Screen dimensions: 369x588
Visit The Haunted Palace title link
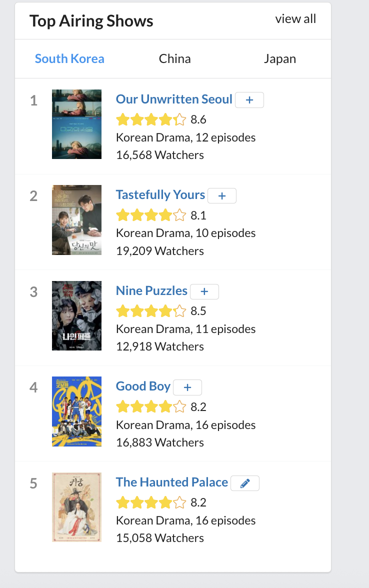pos(171,482)
